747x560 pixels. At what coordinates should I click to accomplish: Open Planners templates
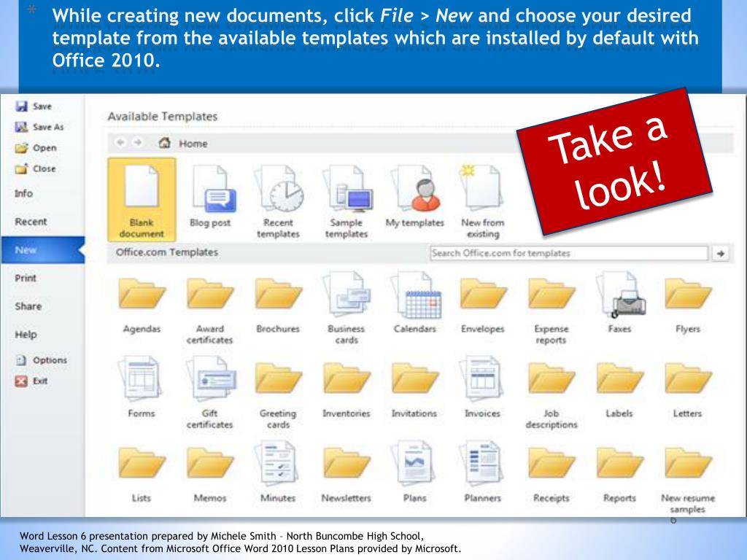(483, 472)
